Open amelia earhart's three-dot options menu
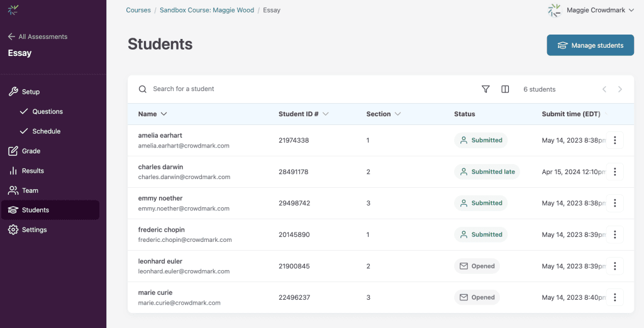Viewport: 644px width, 328px height. 615,140
